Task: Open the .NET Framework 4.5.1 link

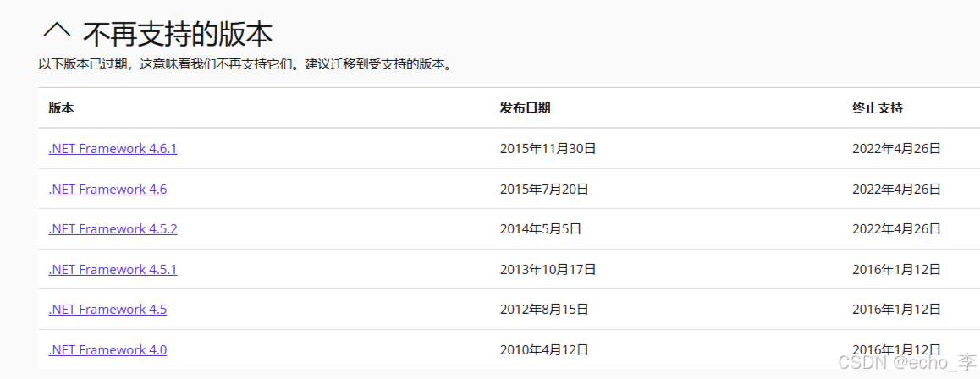Action: 113,270
